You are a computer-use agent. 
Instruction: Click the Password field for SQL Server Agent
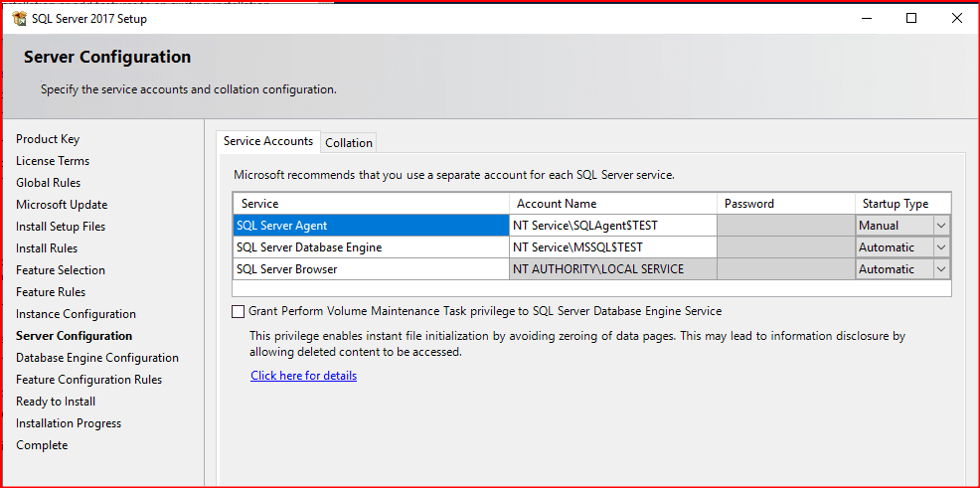784,226
